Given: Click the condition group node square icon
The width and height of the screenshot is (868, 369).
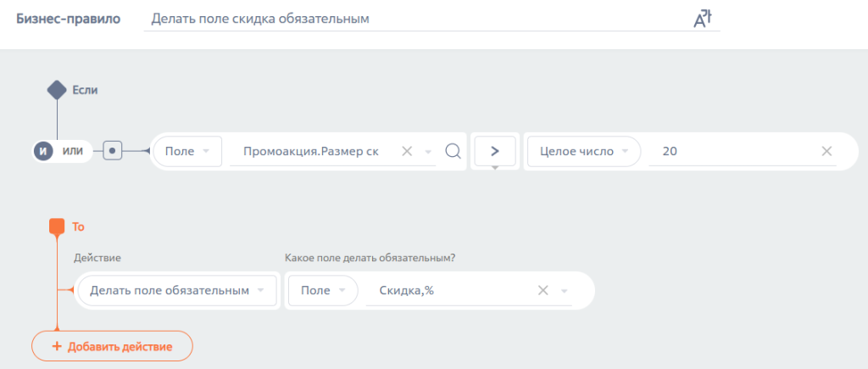Looking at the screenshot, I should point(114,151).
